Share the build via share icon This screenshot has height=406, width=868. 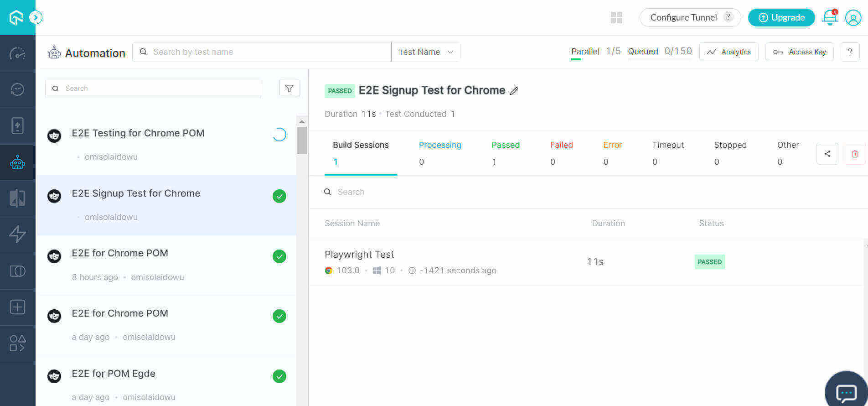[x=827, y=154]
